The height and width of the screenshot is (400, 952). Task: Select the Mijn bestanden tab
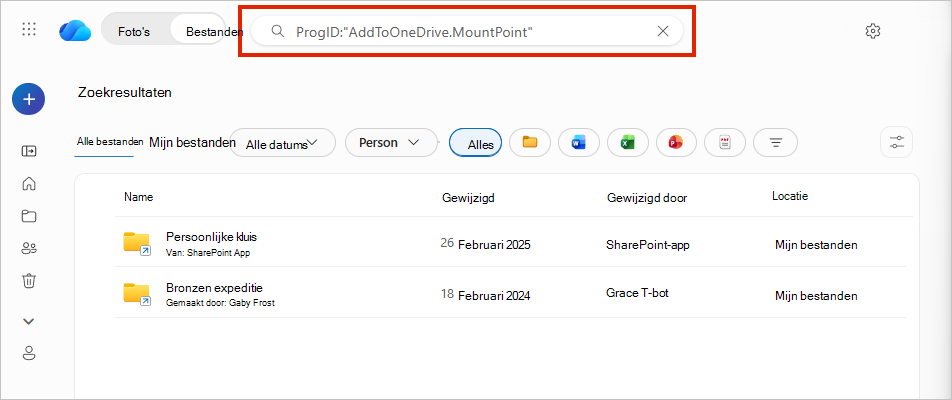(x=192, y=142)
